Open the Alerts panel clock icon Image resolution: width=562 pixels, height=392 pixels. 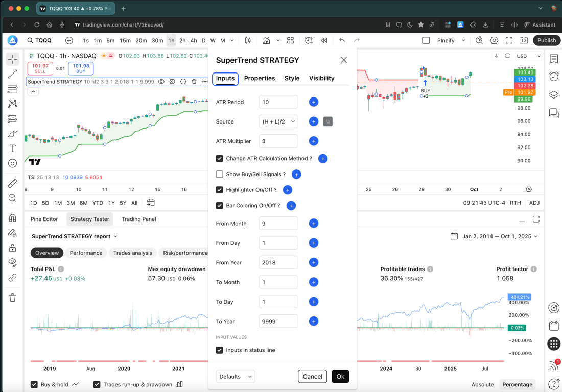click(x=554, y=76)
